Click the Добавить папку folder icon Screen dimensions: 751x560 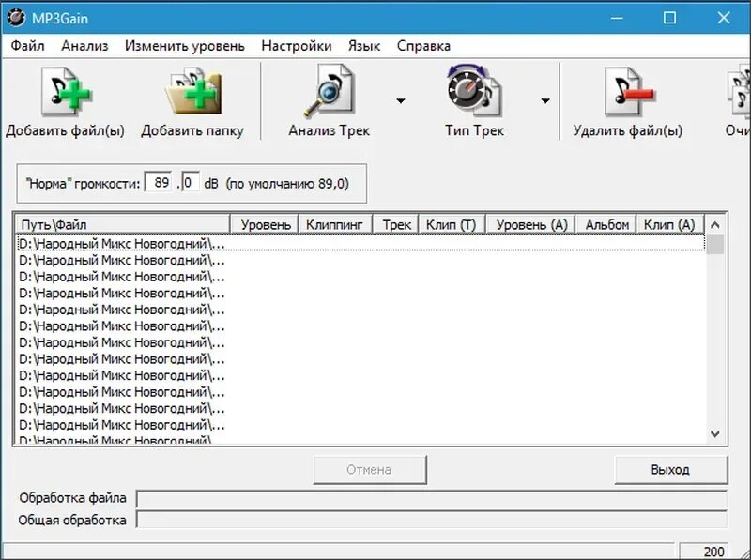coord(193,91)
